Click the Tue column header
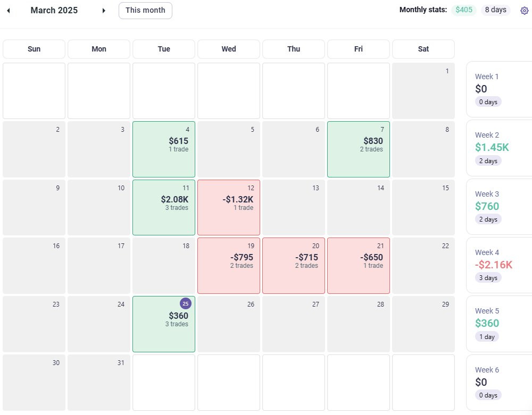Image resolution: width=532 pixels, height=415 pixels. [x=164, y=49]
